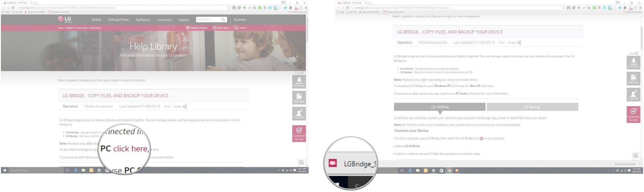The height and width of the screenshot is (192, 644).
Task: Click Mac OS 'click here' download link
Action: tap(487, 86)
